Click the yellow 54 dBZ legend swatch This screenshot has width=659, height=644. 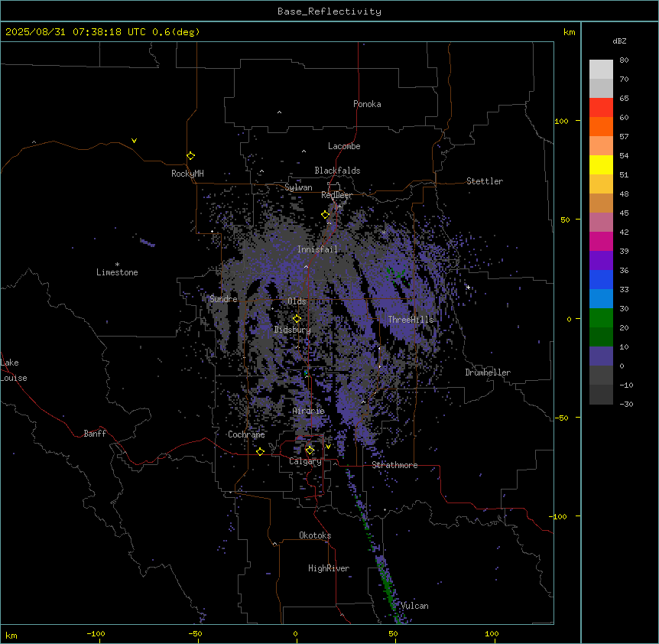(601, 164)
